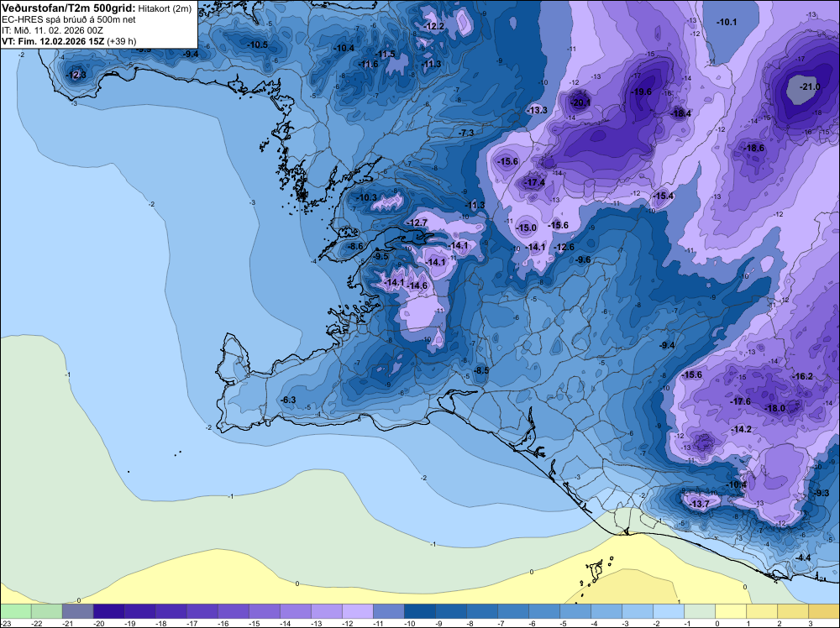Click the -9.3 temperature label
The height and width of the screenshot is (628, 840).
point(822,493)
